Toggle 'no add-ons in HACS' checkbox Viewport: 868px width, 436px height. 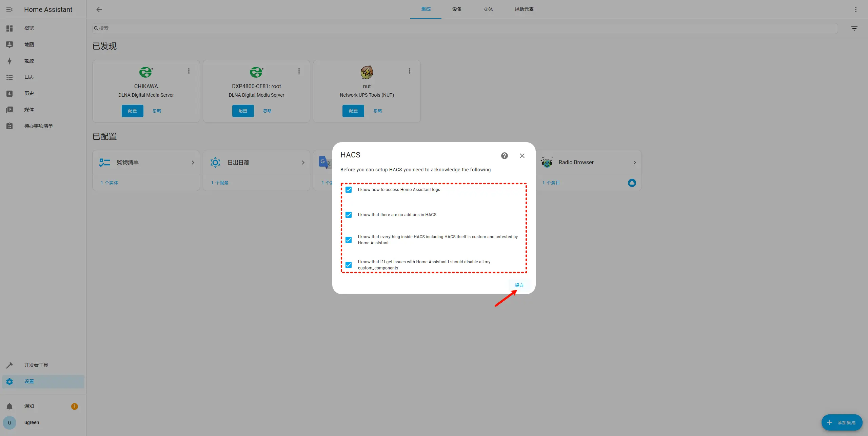[x=349, y=215]
